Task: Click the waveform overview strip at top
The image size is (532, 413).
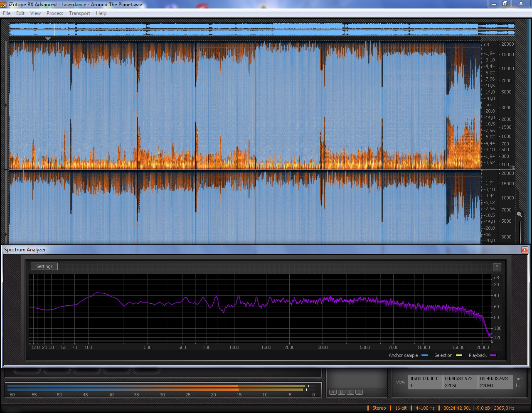Action: pos(262,29)
